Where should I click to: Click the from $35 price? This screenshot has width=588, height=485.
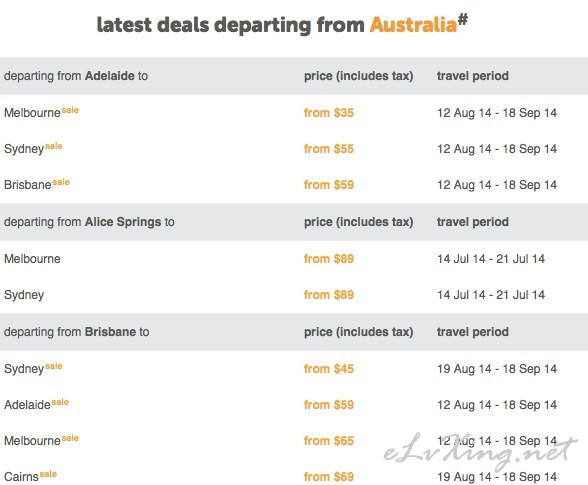tap(328, 113)
